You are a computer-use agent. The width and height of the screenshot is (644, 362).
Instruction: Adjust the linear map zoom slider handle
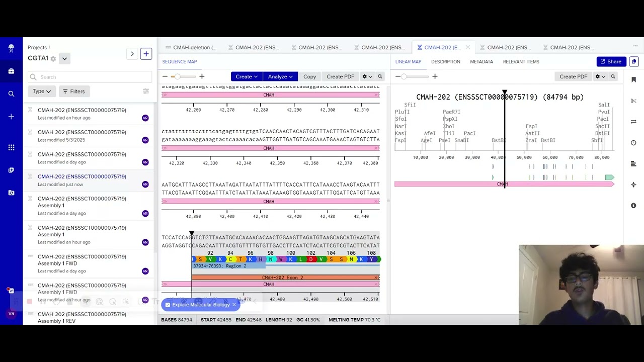tap(404, 76)
